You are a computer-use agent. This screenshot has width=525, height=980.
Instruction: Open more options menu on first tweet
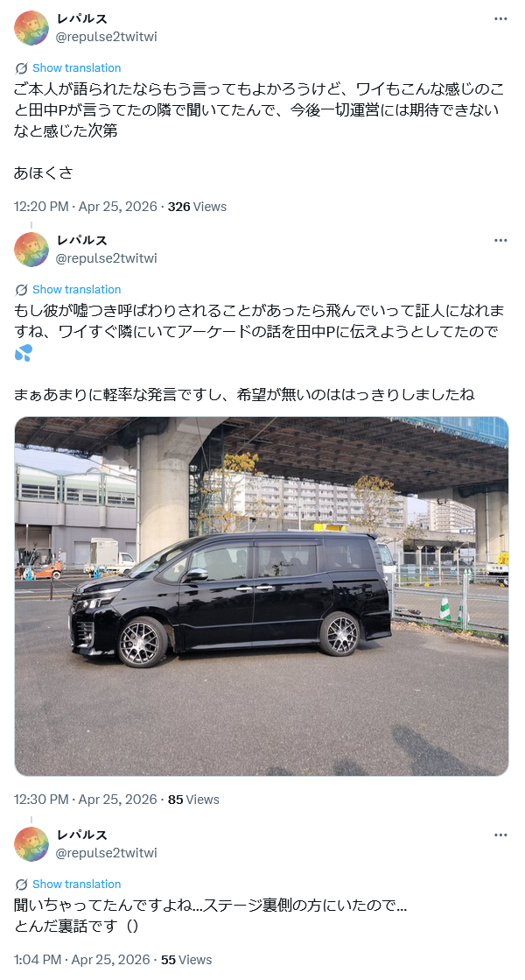tap(500, 18)
